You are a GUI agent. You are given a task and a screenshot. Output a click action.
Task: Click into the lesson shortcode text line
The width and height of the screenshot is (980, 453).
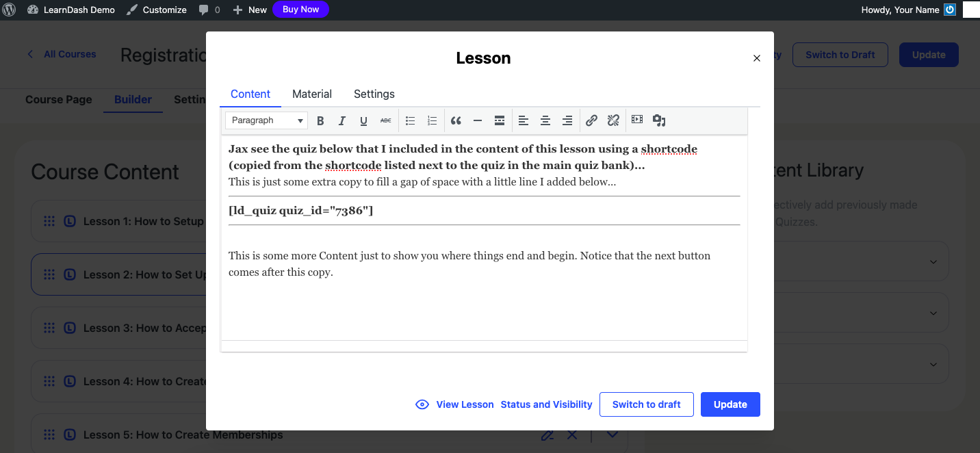[301, 211]
